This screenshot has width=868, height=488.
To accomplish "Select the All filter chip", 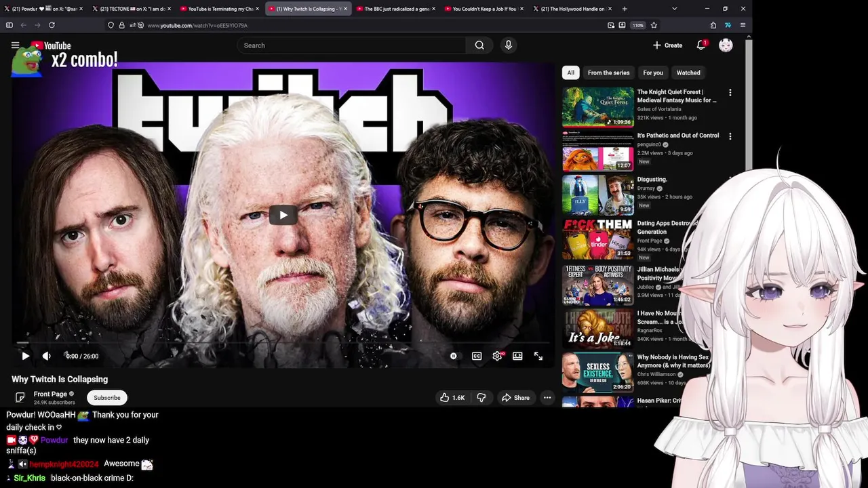I will tap(570, 73).
